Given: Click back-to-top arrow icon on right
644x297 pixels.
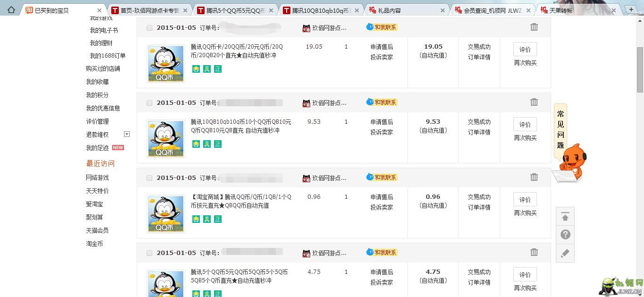Looking at the screenshot, I should coord(565,217).
